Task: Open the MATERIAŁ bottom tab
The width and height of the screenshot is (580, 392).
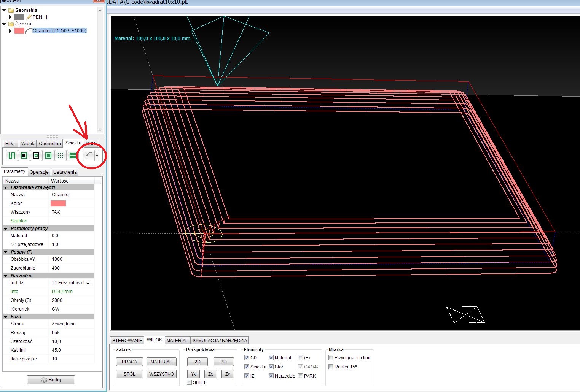Action: (177, 340)
